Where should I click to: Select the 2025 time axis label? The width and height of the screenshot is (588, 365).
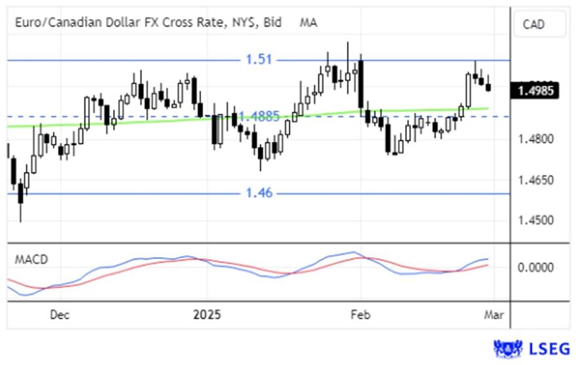click(x=207, y=315)
